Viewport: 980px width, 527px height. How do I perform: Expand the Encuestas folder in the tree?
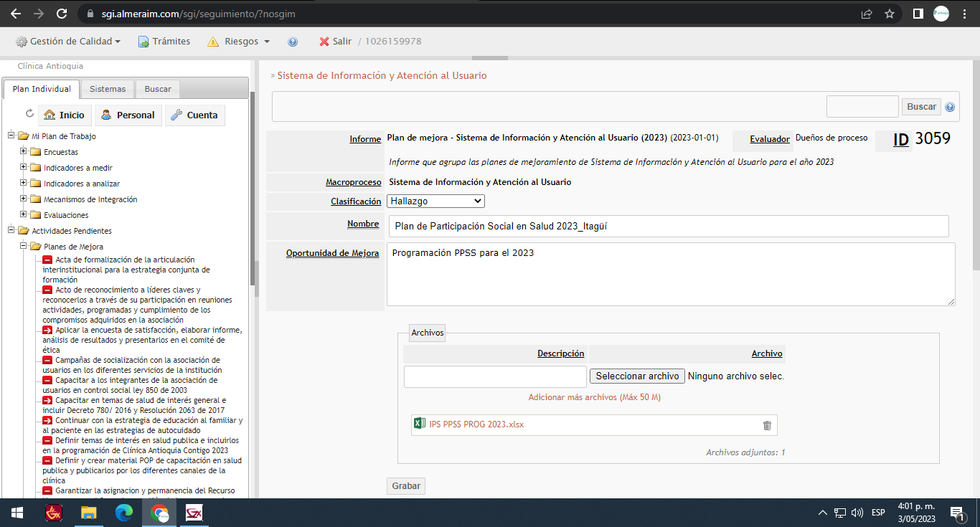click(x=24, y=151)
